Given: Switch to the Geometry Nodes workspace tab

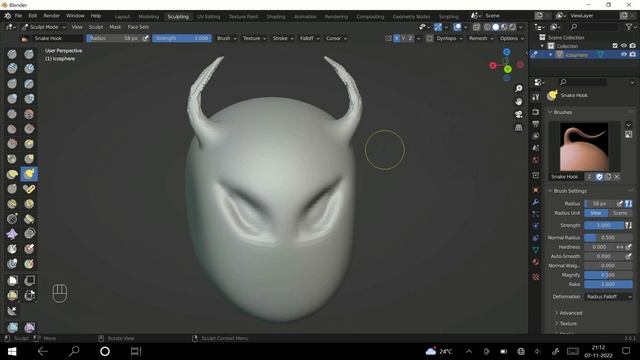Looking at the screenshot, I should [411, 17].
